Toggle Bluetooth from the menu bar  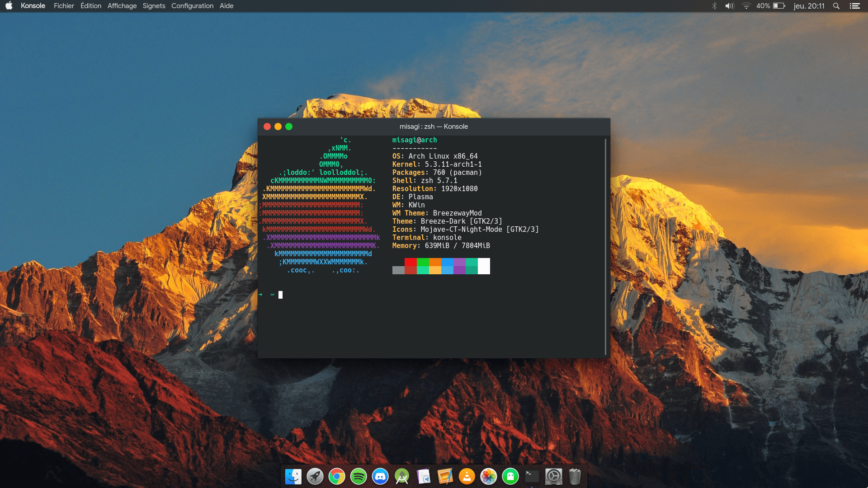[x=714, y=6]
